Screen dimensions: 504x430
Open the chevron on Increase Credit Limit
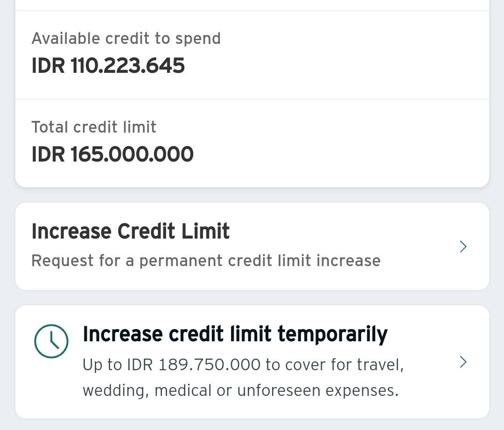(x=463, y=247)
